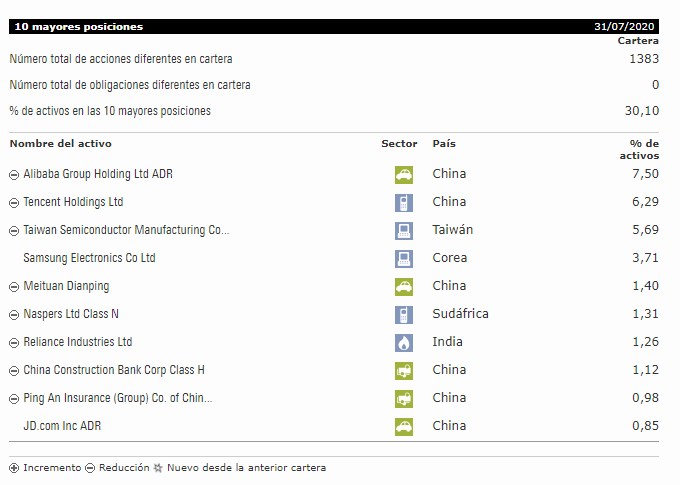The height and width of the screenshot is (485, 680).
Task: Click the 5,69 percentage for Taiwan Semiconductor
Action: [x=645, y=230]
